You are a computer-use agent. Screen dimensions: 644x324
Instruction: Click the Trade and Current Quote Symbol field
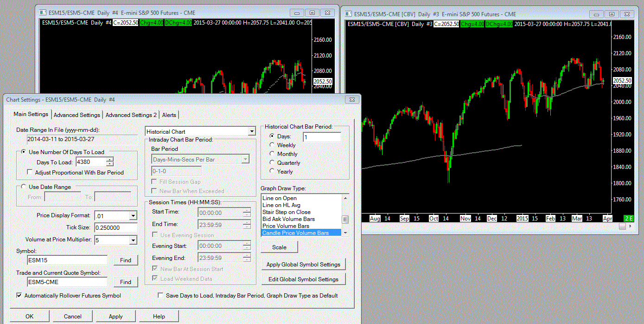point(67,282)
